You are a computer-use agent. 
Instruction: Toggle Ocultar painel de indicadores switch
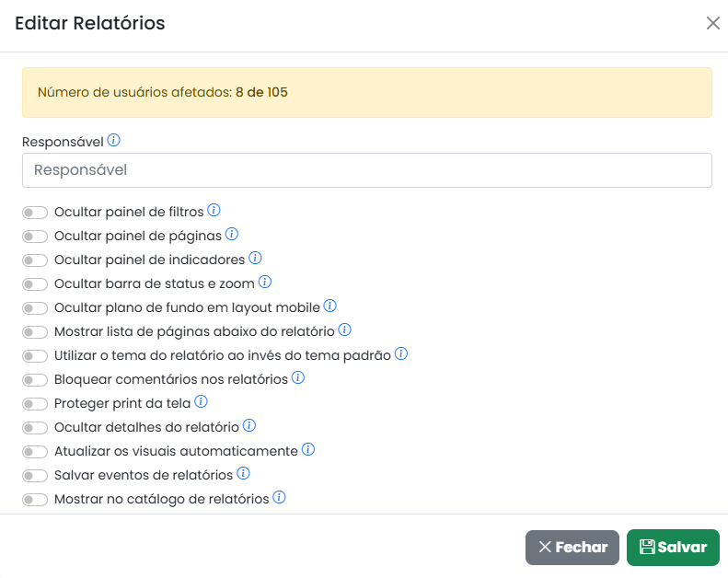(35, 260)
